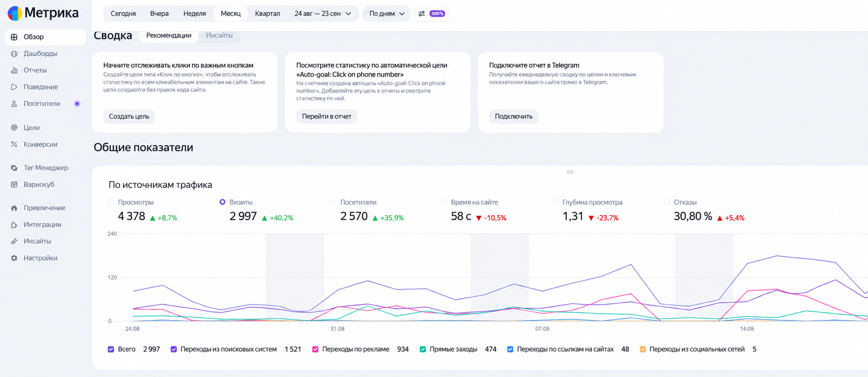Switch period to Вчера

click(159, 14)
